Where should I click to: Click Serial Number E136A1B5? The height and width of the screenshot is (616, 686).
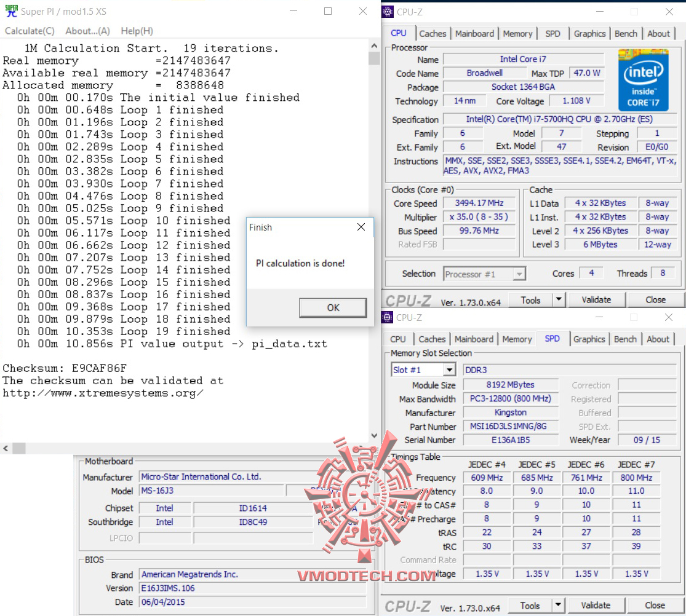pos(511,440)
